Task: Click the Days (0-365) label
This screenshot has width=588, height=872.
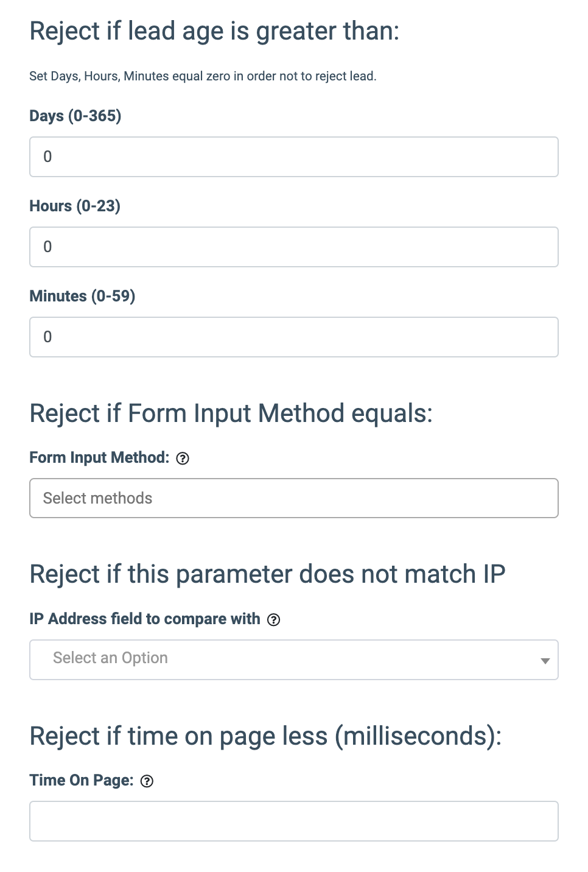Action: click(x=75, y=116)
